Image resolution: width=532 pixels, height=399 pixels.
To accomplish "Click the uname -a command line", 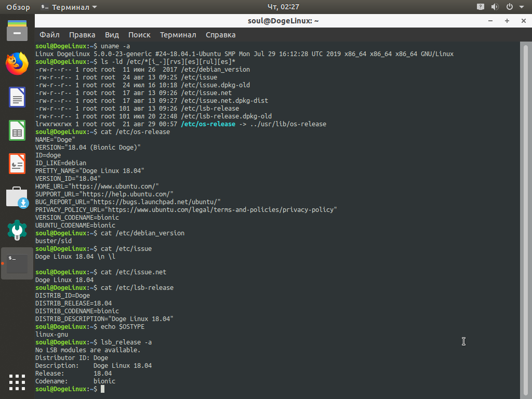I will click(83, 46).
